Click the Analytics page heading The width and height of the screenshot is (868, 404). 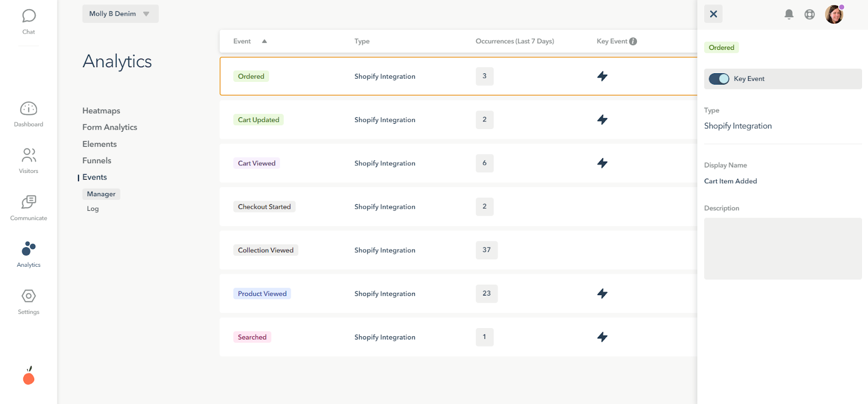pyautogui.click(x=117, y=62)
